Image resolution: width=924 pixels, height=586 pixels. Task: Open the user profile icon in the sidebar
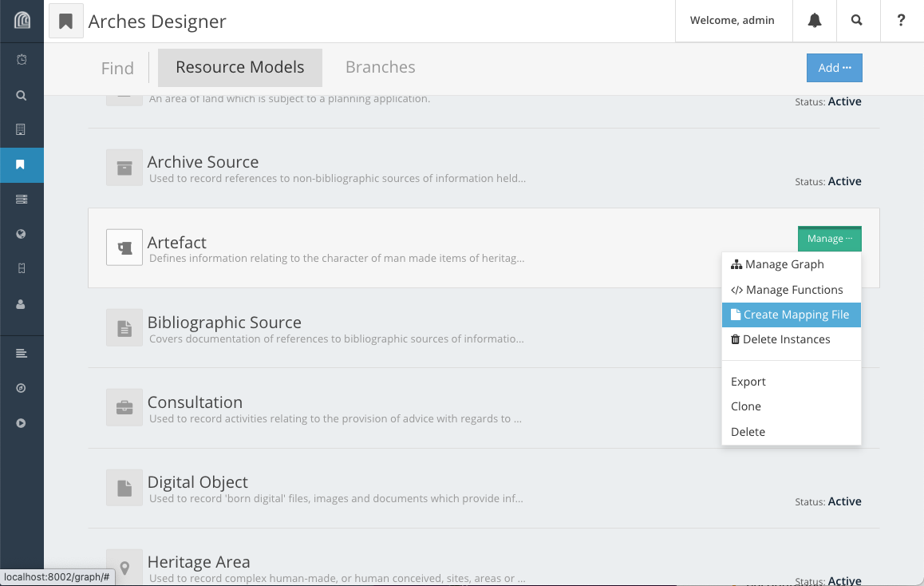click(22, 303)
